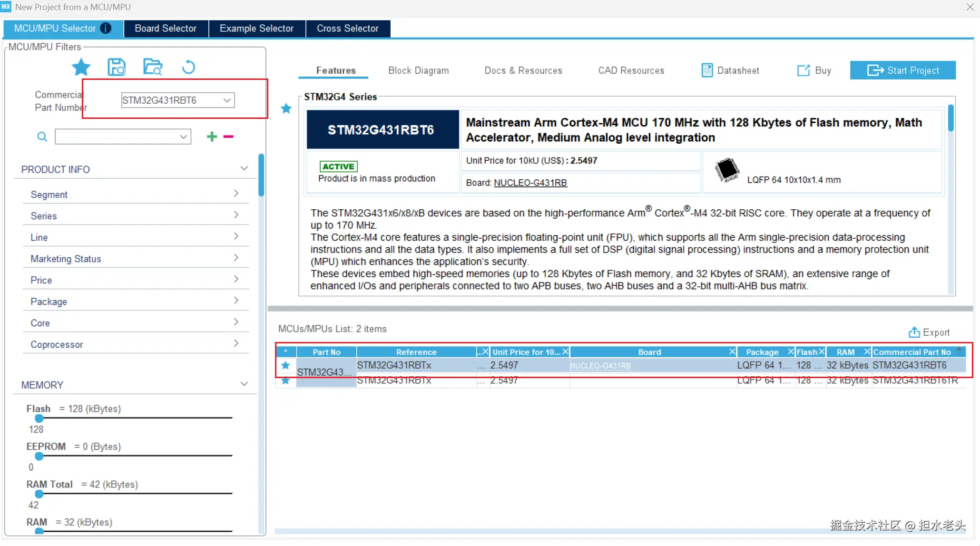
Task: Click the LQFP 64 chip package image
Action: (727, 170)
